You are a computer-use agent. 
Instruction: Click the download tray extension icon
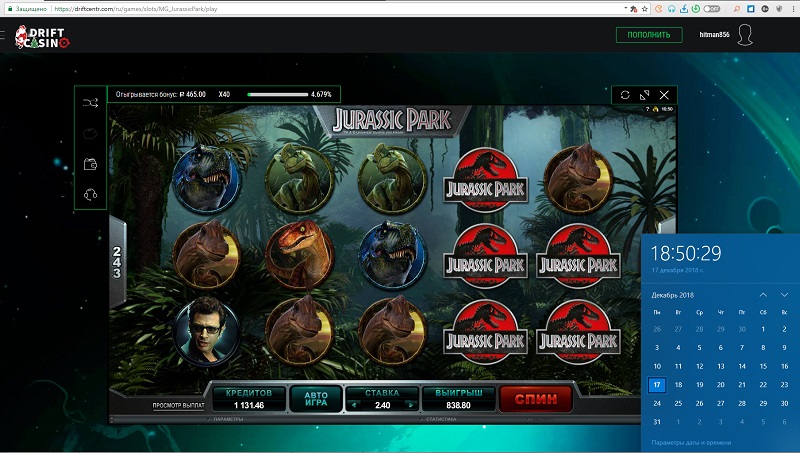(684, 9)
